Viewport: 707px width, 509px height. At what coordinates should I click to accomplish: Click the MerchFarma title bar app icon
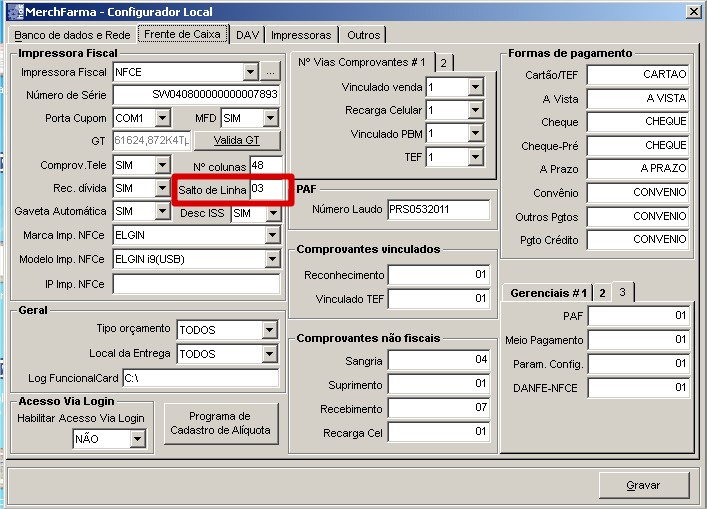point(12,10)
